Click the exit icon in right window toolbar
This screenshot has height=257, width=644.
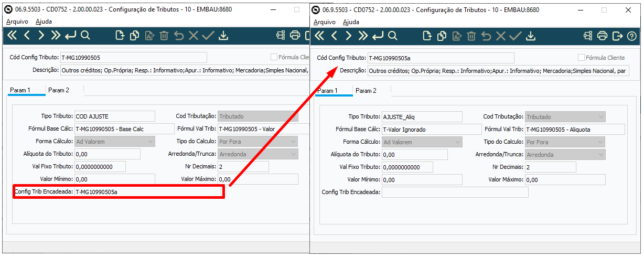point(617,36)
